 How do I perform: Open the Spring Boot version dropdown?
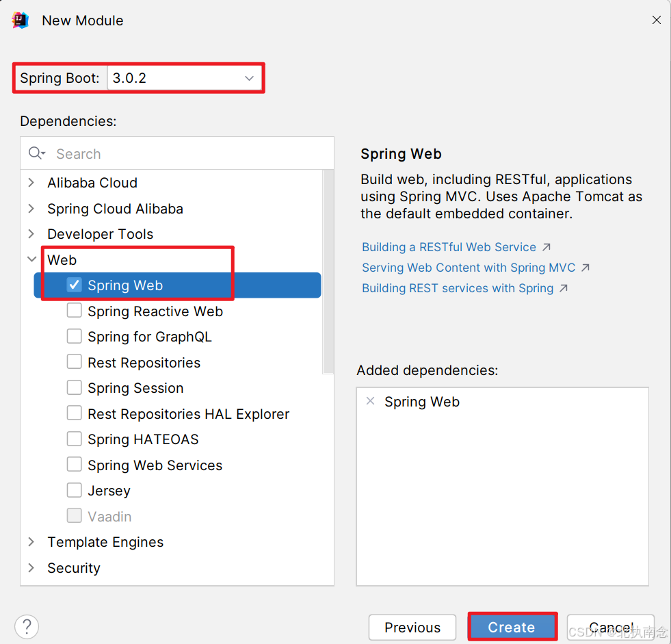185,78
